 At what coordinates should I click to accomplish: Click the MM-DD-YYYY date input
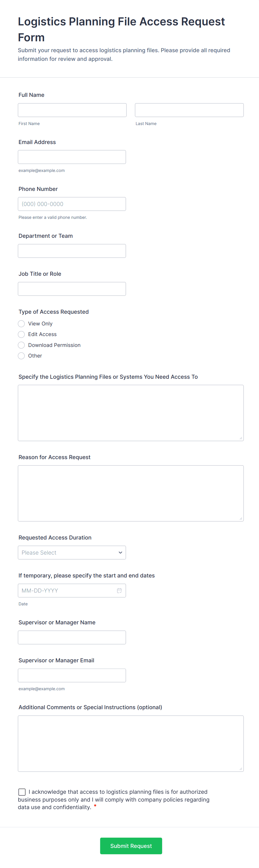click(72, 591)
